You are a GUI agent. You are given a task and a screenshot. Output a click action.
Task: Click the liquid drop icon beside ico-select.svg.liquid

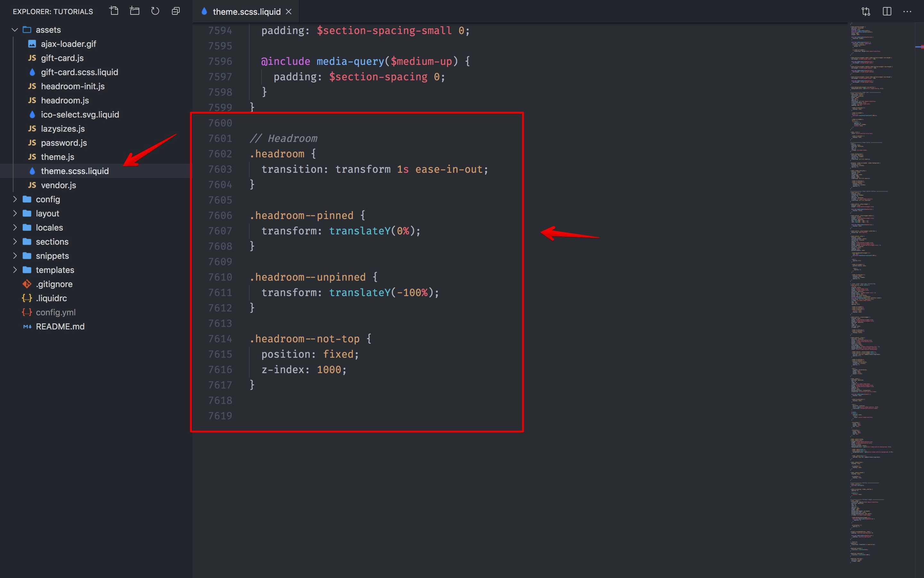point(32,114)
